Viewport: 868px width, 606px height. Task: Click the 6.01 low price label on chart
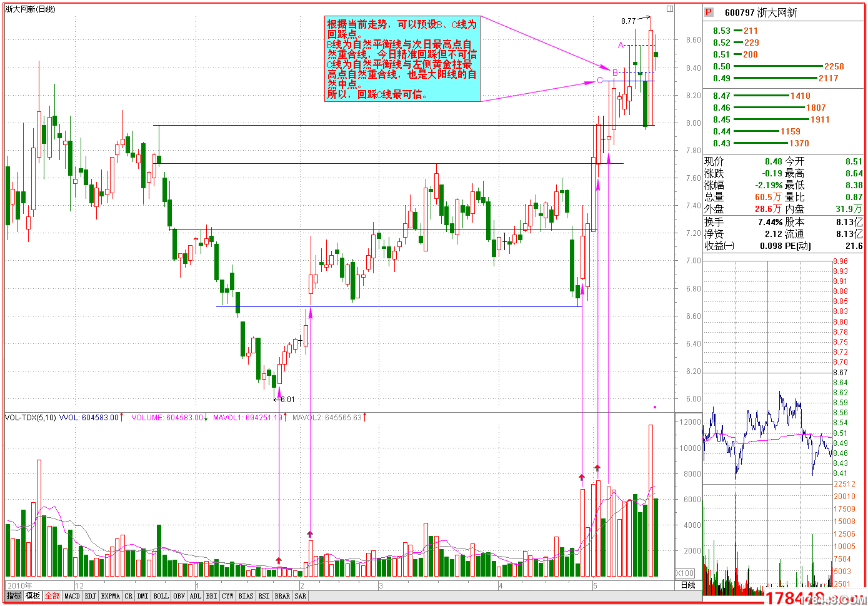click(x=287, y=399)
